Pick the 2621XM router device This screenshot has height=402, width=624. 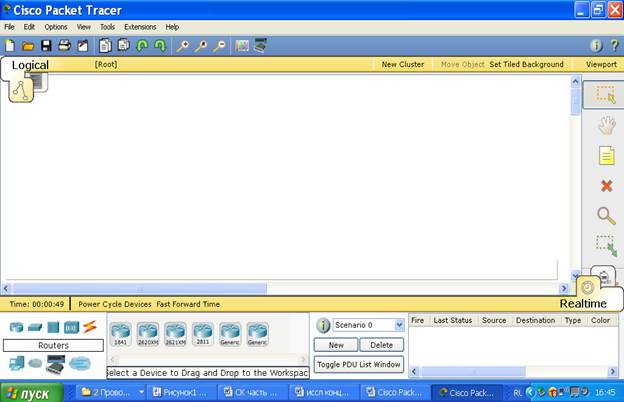pyautogui.click(x=176, y=334)
